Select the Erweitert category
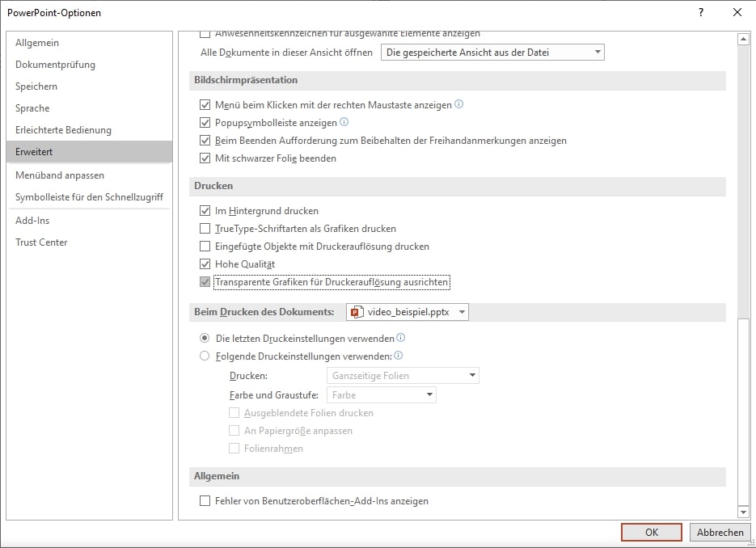The width and height of the screenshot is (756, 548). 89,151
